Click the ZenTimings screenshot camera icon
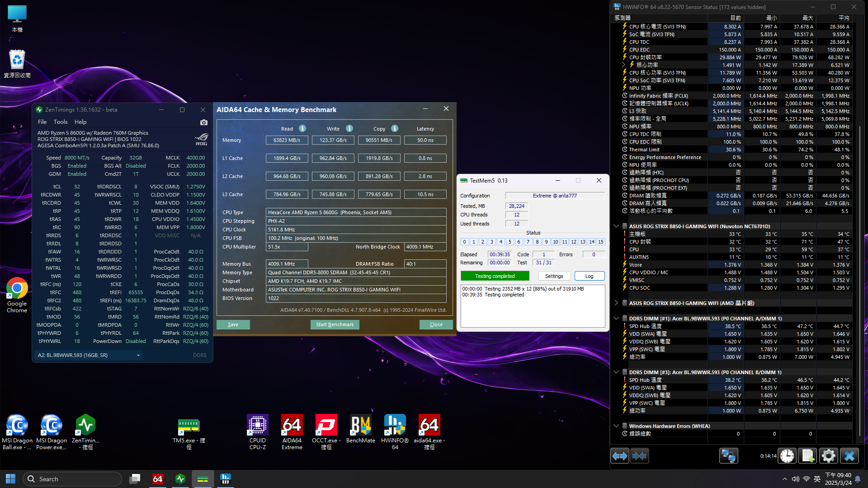The width and height of the screenshot is (868, 488). pyautogui.click(x=204, y=122)
